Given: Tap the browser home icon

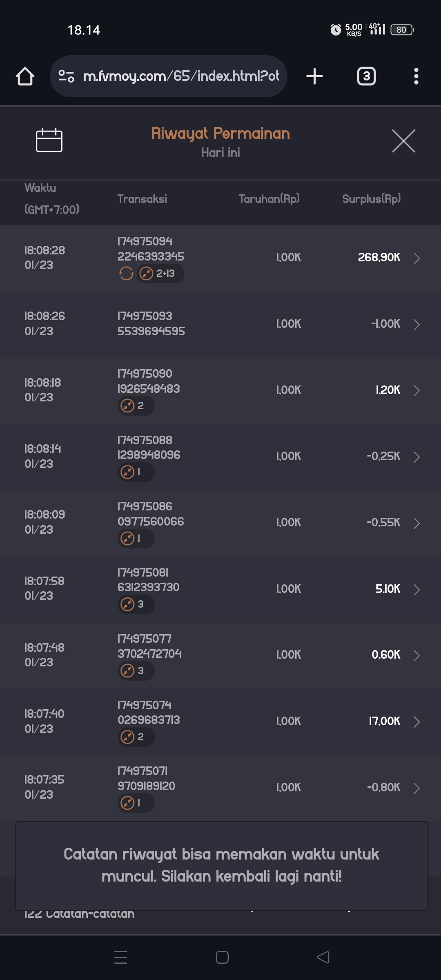Looking at the screenshot, I should (25, 76).
